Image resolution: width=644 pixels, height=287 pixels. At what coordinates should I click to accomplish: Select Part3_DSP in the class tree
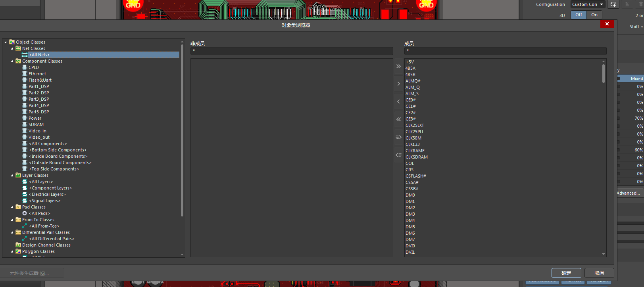click(x=38, y=99)
